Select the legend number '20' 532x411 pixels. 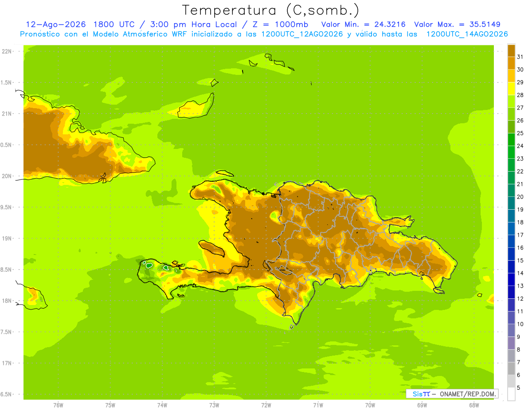pos(520,197)
